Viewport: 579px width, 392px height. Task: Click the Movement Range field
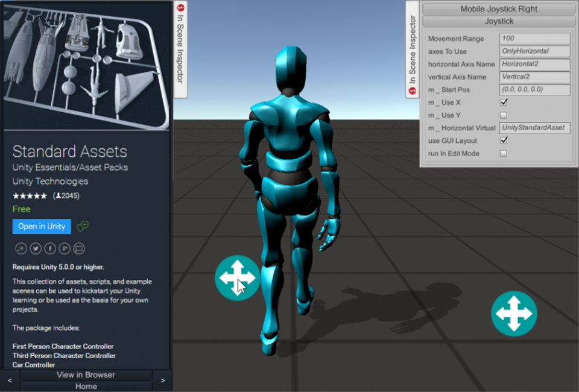535,39
